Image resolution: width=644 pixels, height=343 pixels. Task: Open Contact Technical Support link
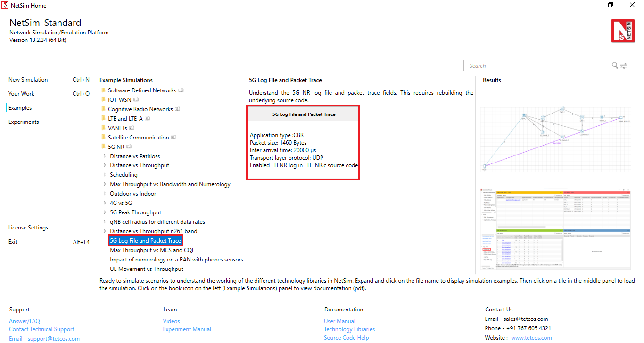pos(41,329)
